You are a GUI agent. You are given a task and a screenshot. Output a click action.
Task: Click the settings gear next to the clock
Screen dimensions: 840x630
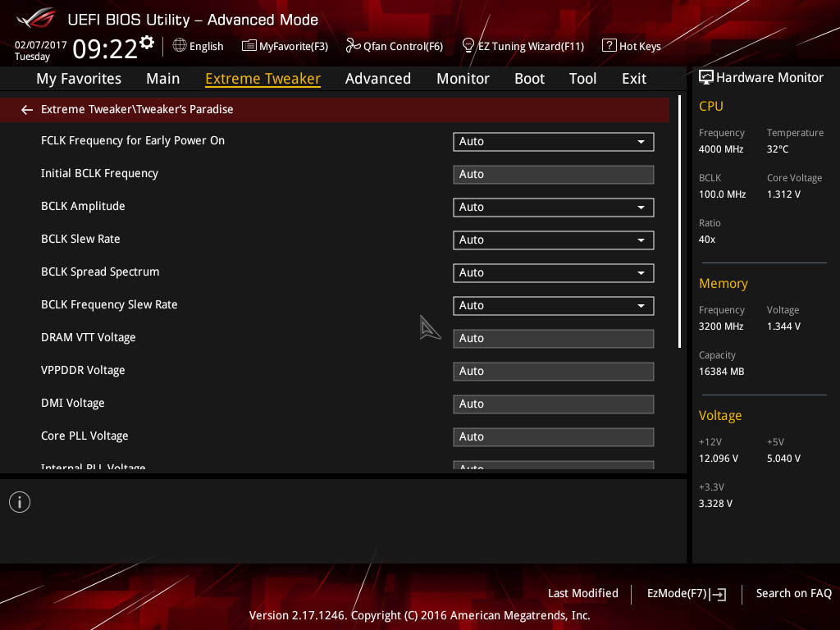[147, 43]
